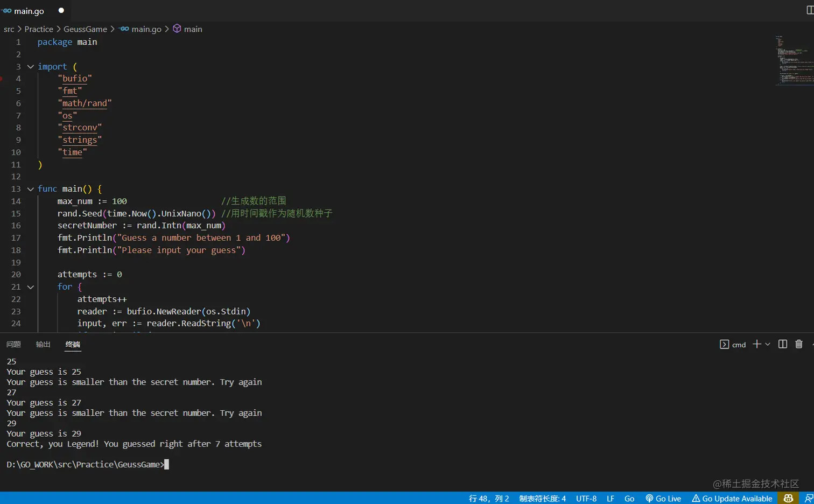
Task: Click the //生成数的范围 comment
Action: coord(254,201)
